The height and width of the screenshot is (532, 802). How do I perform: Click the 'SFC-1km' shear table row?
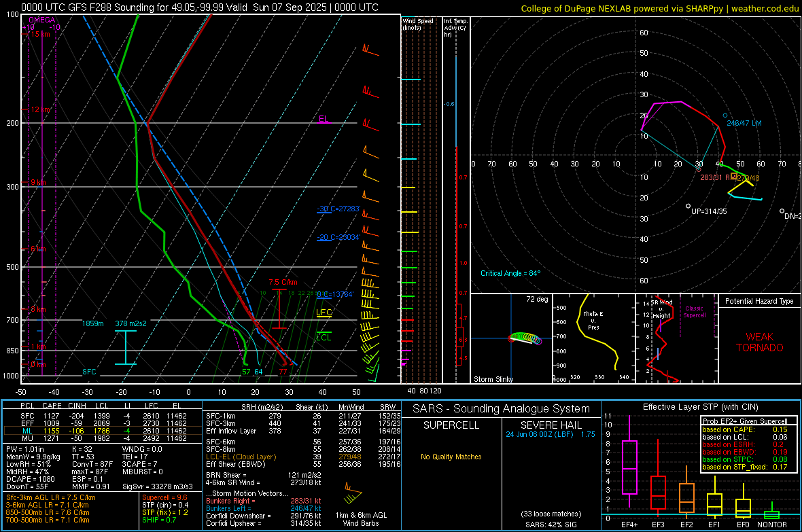(x=303, y=416)
